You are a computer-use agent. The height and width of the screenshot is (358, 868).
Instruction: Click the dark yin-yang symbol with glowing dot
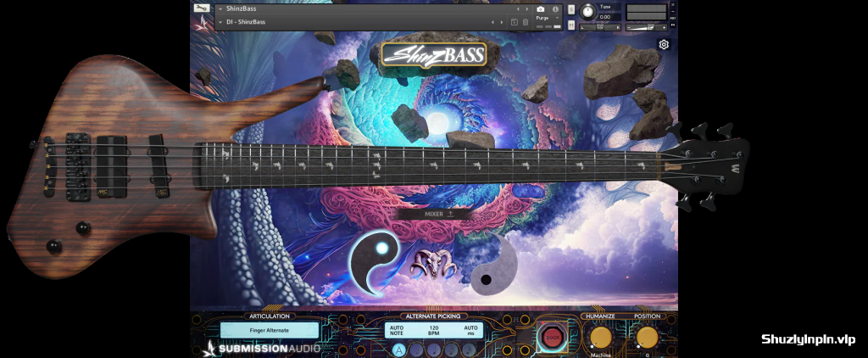[x=374, y=262]
